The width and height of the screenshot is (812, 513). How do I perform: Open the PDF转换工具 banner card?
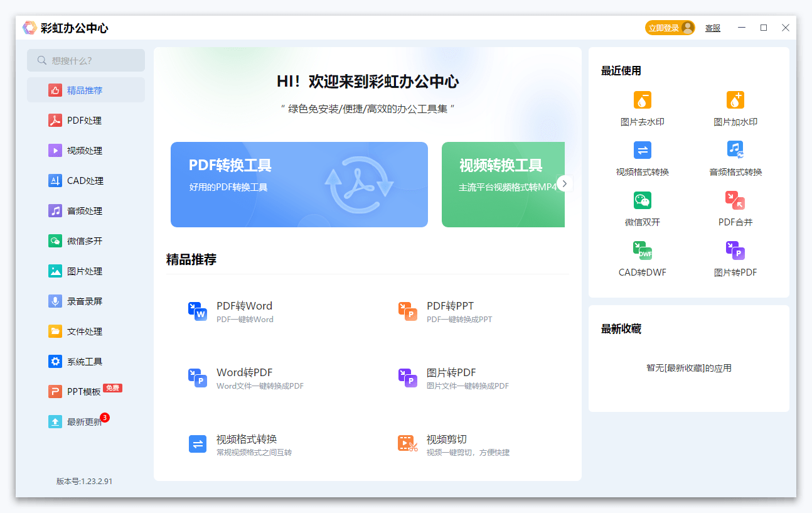point(299,185)
